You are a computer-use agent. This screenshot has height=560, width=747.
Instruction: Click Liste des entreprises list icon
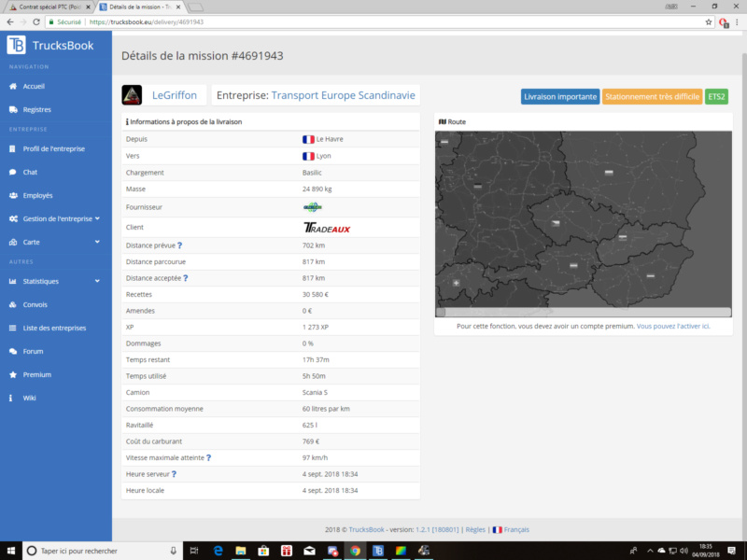pos(13,328)
